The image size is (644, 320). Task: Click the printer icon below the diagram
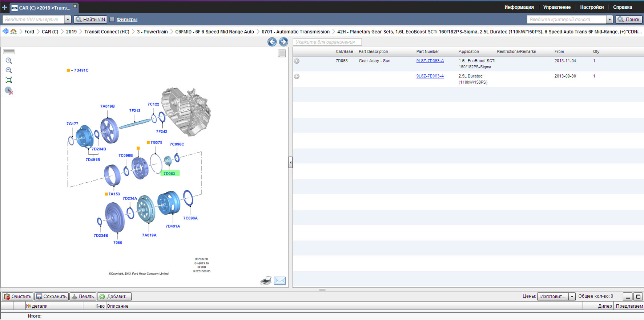click(266, 281)
